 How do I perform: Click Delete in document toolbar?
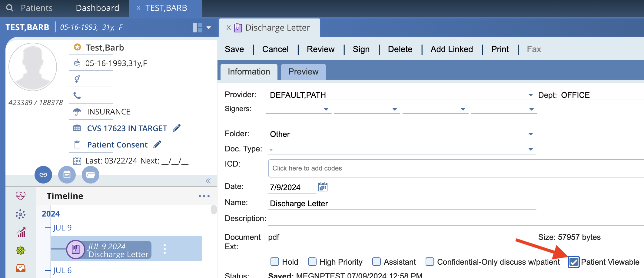[400, 49]
